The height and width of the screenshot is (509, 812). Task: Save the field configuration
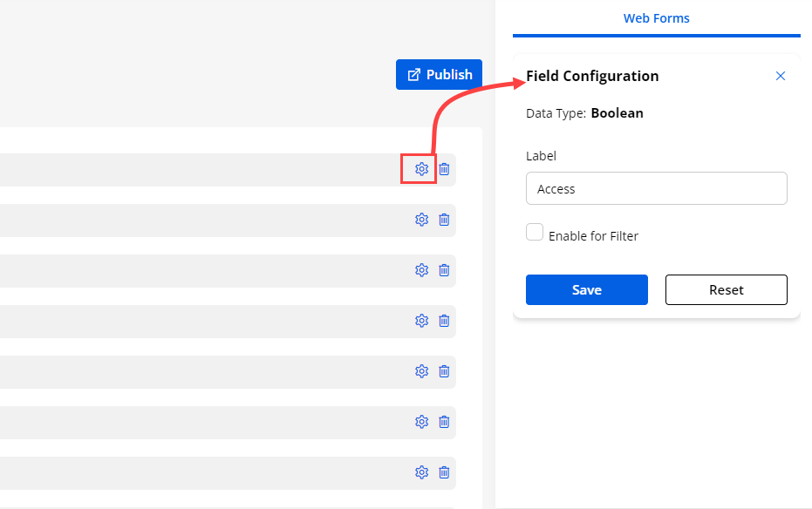click(586, 290)
